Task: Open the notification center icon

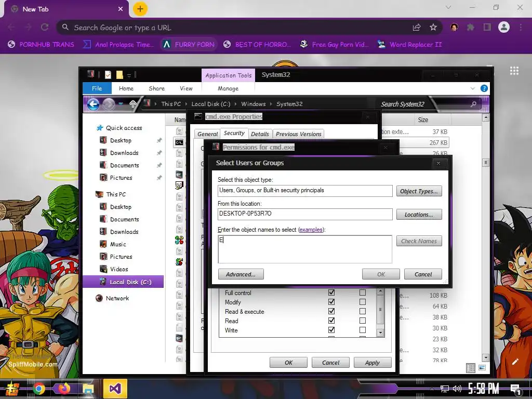Action: pyautogui.click(x=515, y=389)
